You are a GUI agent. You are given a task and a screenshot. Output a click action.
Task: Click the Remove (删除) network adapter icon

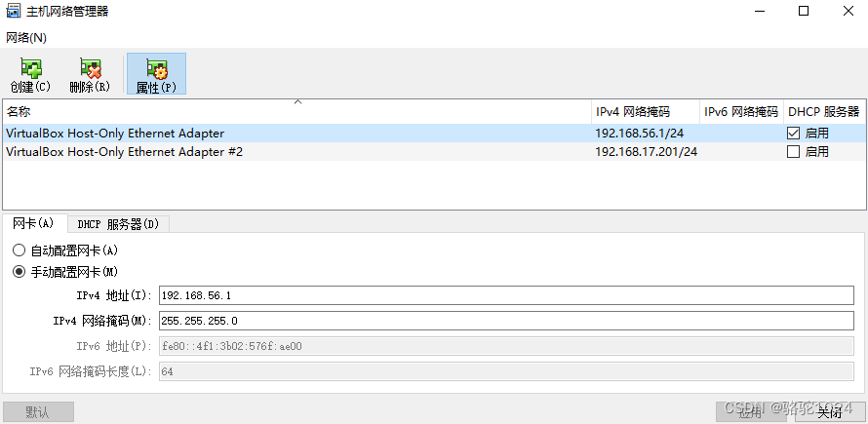(x=91, y=74)
